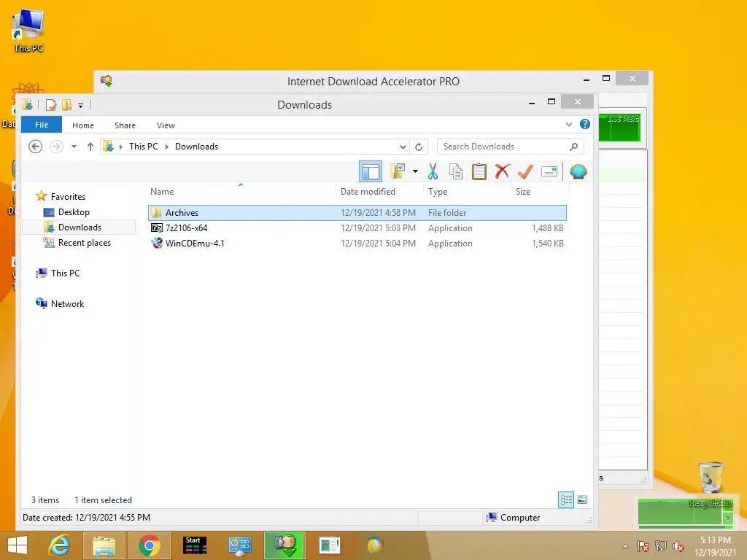Screen dimensions: 747x560
Task: Open the This PC desktop shortcut
Action: click(x=28, y=30)
